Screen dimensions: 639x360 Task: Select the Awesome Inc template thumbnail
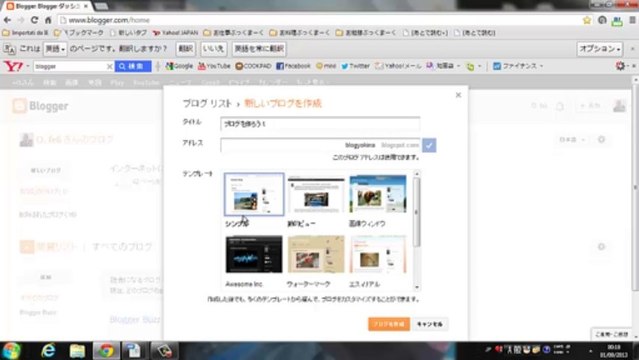click(254, 254)
